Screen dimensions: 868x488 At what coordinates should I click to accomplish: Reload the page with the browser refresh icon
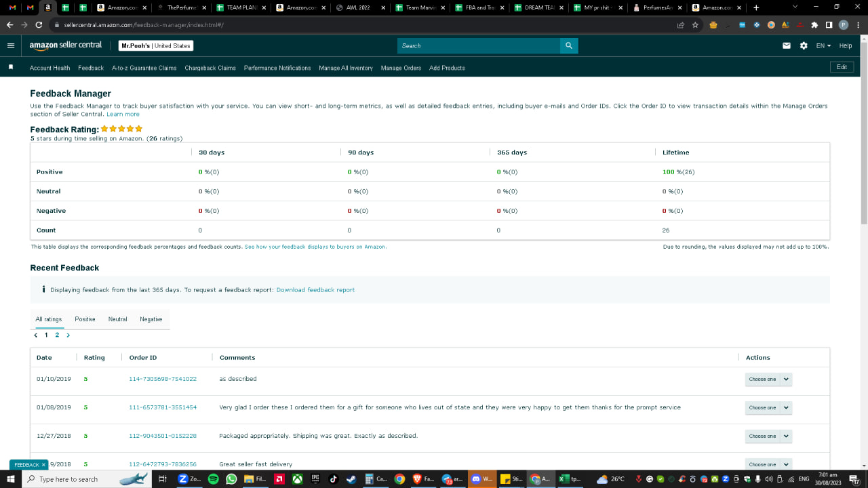click(39, 25)
